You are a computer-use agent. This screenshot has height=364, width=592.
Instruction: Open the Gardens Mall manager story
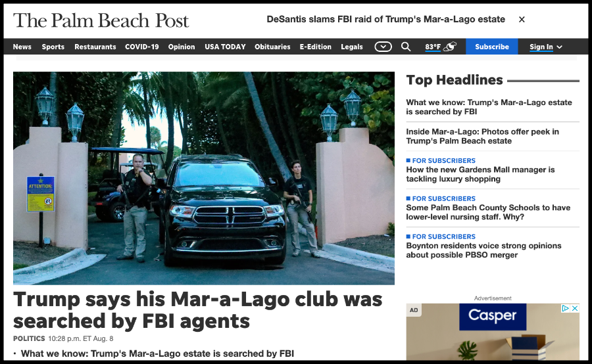480,174
